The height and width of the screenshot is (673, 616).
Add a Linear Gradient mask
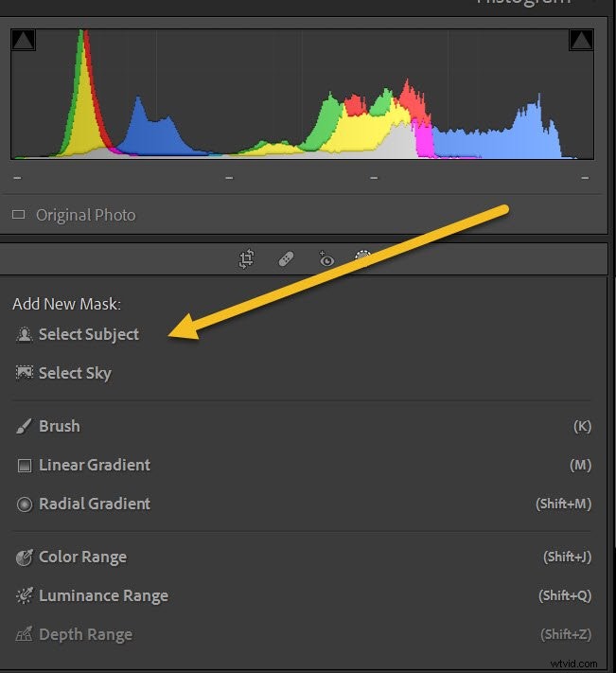point(95,465)
